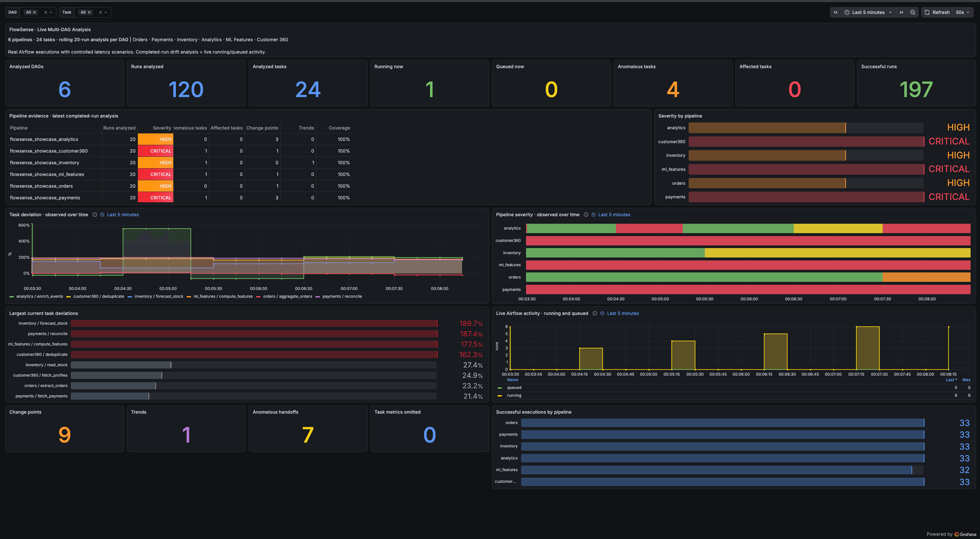980x539 pixels.
Task: Toggle the running series in legend
Action: pos(514,395)
